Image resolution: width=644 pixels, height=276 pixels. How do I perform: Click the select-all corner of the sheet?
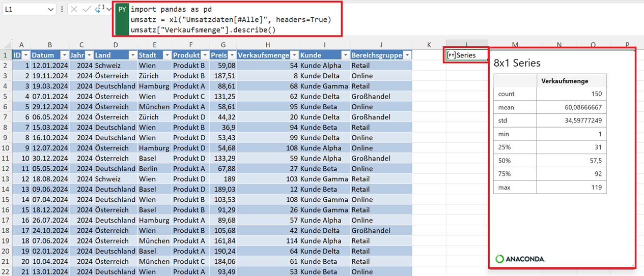5,45
